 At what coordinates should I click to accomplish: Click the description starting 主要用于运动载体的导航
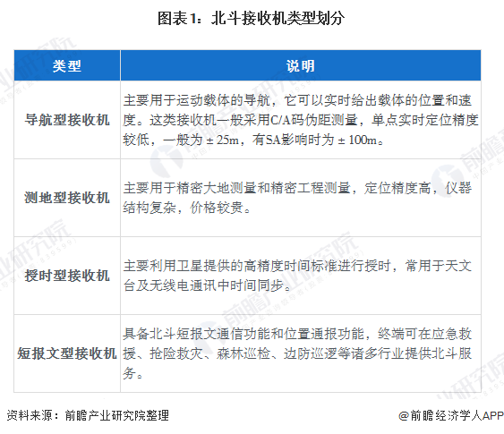301,120
